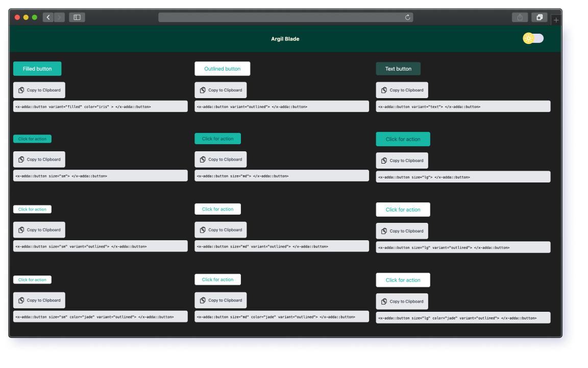
Task: Select the code line reading only size="lg"
Action: coord(463,177)
